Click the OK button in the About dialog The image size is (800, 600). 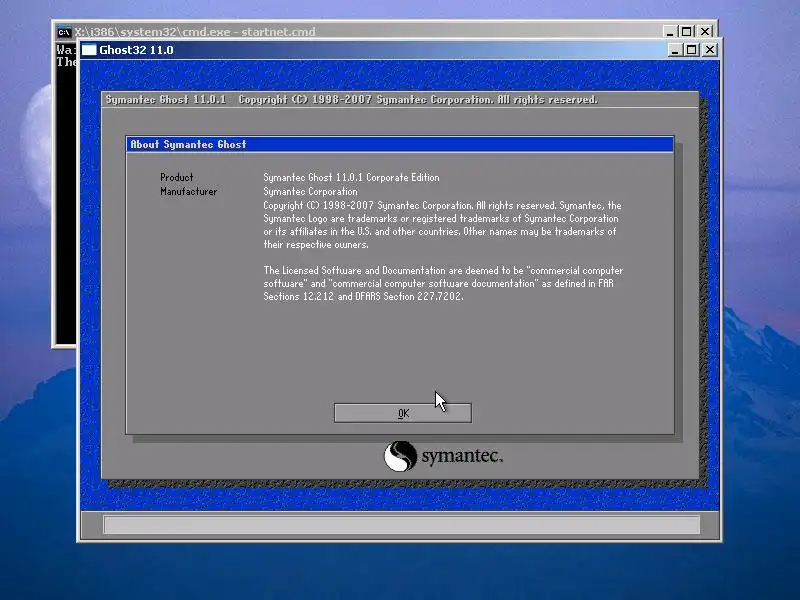[x=403, y=413]
